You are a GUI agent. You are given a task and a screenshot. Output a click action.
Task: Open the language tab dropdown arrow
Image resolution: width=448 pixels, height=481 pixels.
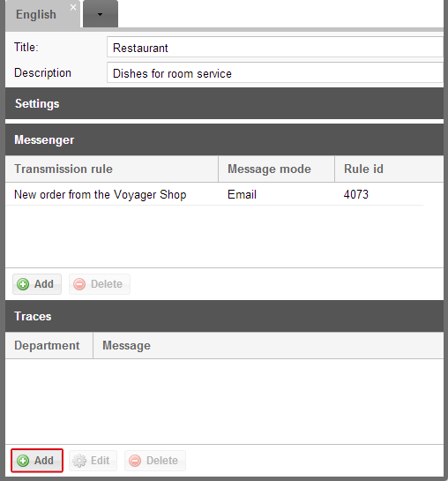click(x=101, y=14)
